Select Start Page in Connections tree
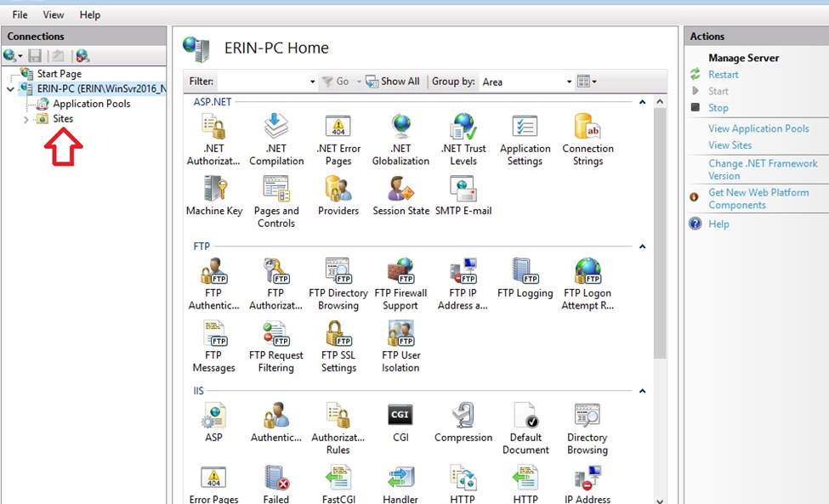 pos(60,73)
